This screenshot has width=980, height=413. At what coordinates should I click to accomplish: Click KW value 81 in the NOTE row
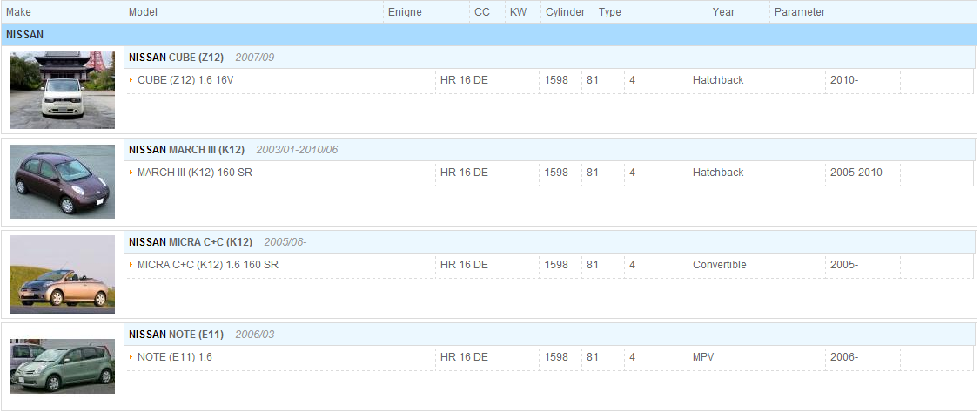(x=593, y=356)
